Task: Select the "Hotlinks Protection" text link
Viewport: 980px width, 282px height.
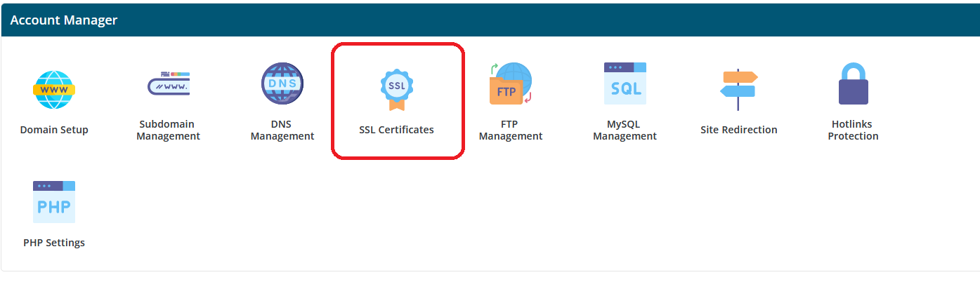Action: click(853, 130)
